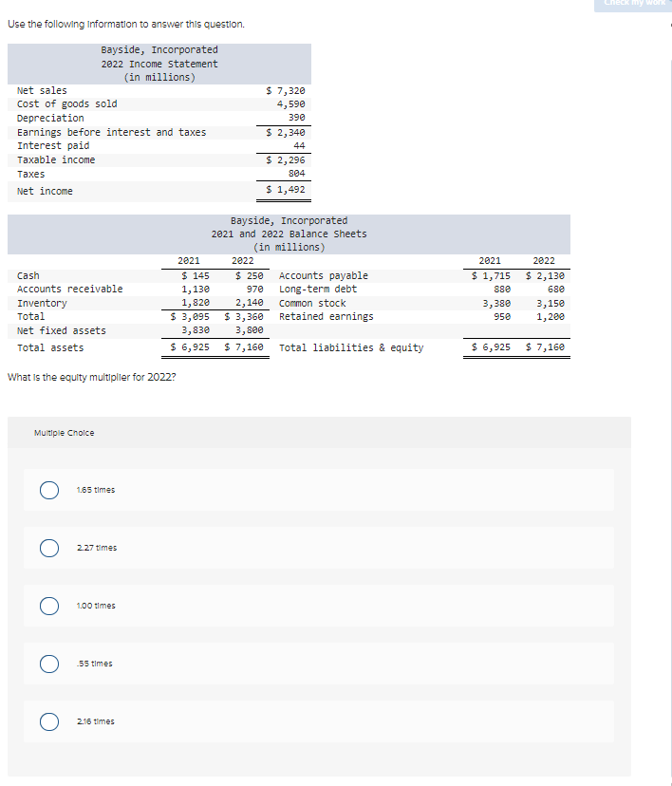672x786 pixels.
Task: Click the Use the following information instruction
Action: [126, 24]
